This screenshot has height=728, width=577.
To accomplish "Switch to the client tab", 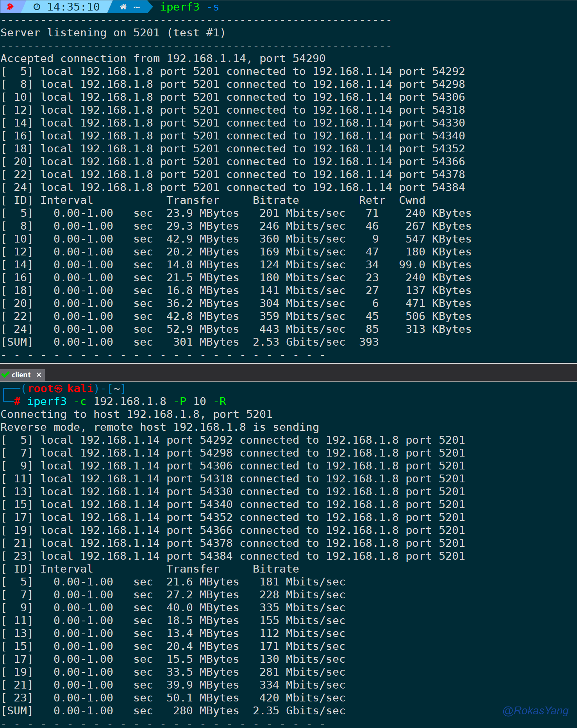I will pos(21,375).
